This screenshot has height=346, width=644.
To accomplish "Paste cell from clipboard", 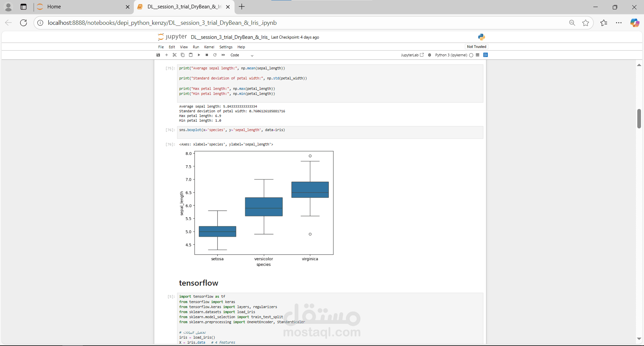I will click(x=191, y=55).
